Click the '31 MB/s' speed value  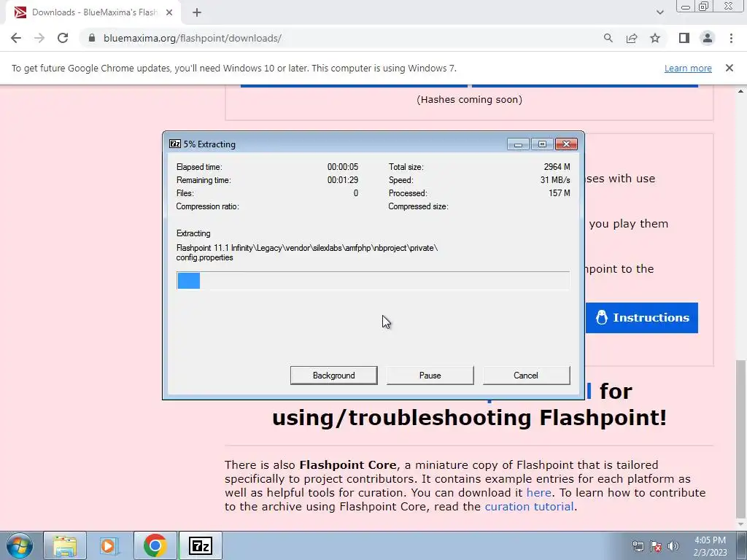[555, 180]
